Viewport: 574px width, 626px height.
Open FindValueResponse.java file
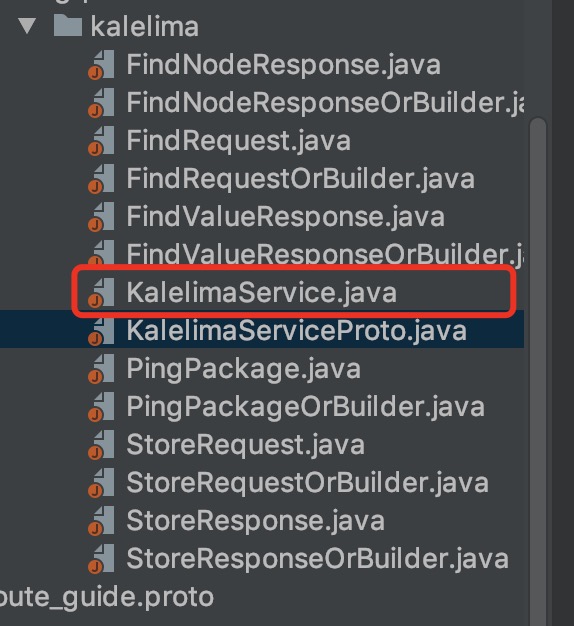pos(285,217)
